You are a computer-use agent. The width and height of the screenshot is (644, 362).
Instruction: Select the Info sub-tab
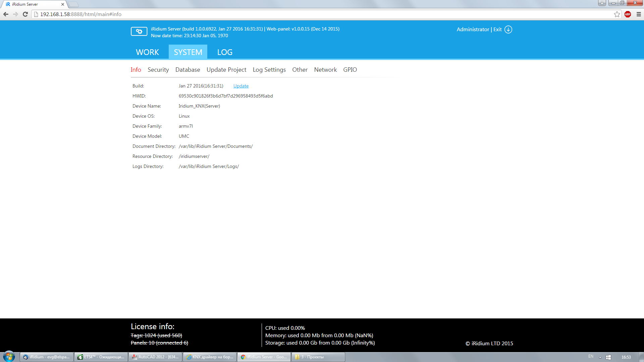[136, 70]
